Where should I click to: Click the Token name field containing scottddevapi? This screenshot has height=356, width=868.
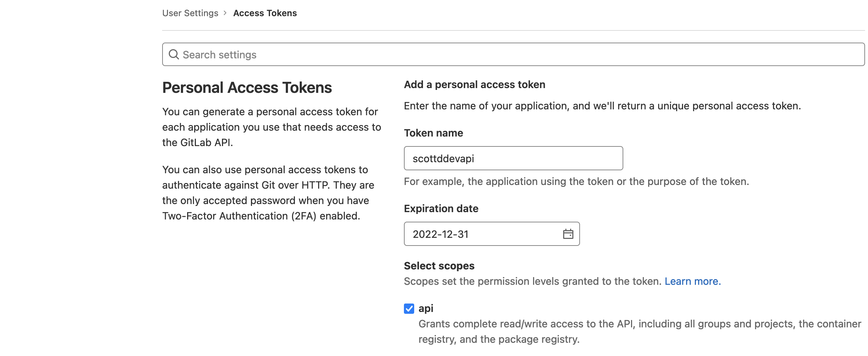[513, 158]
